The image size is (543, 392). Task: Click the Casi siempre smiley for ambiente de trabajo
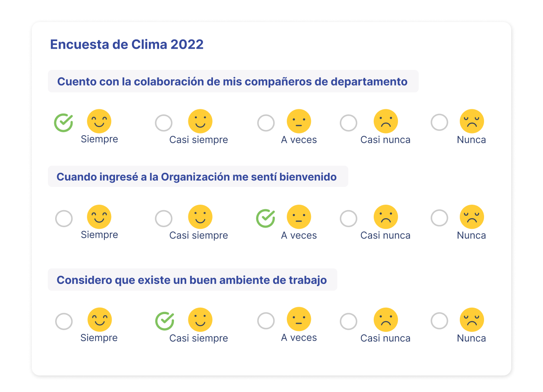click(200, 320)
